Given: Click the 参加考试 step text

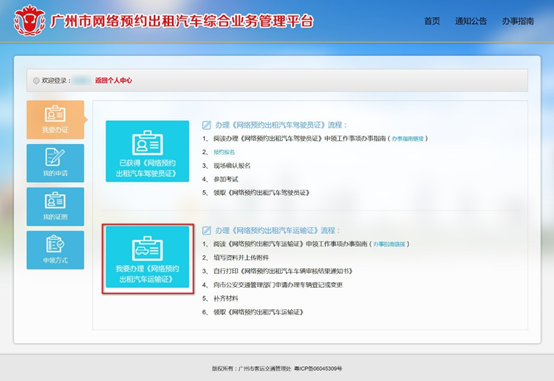Looking at the screenshot, I should [x=226, y=179].
